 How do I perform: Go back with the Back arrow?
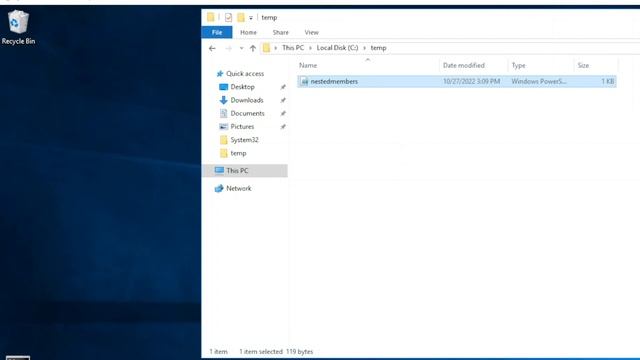[212, 48]
